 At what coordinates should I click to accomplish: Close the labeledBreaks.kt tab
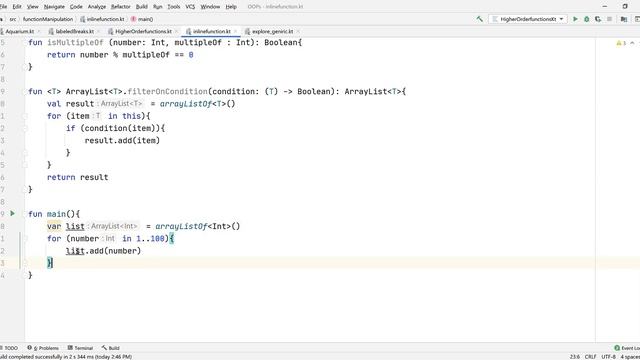tap(98, 31)
